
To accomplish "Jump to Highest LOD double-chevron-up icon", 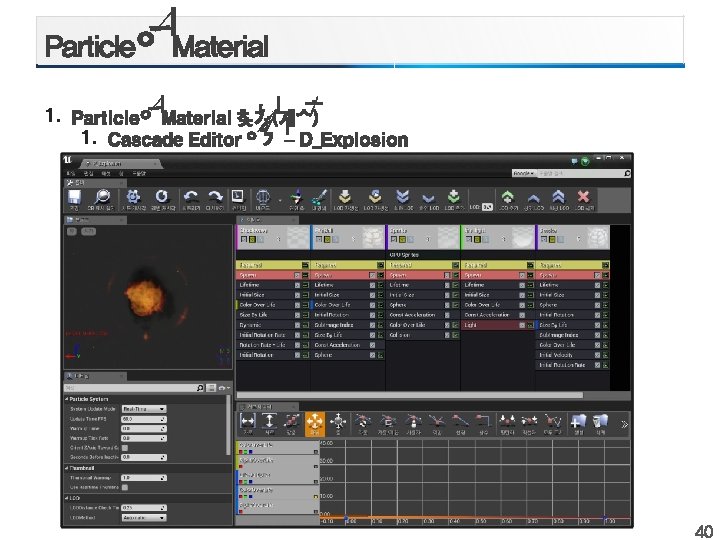I will [558, 197].
